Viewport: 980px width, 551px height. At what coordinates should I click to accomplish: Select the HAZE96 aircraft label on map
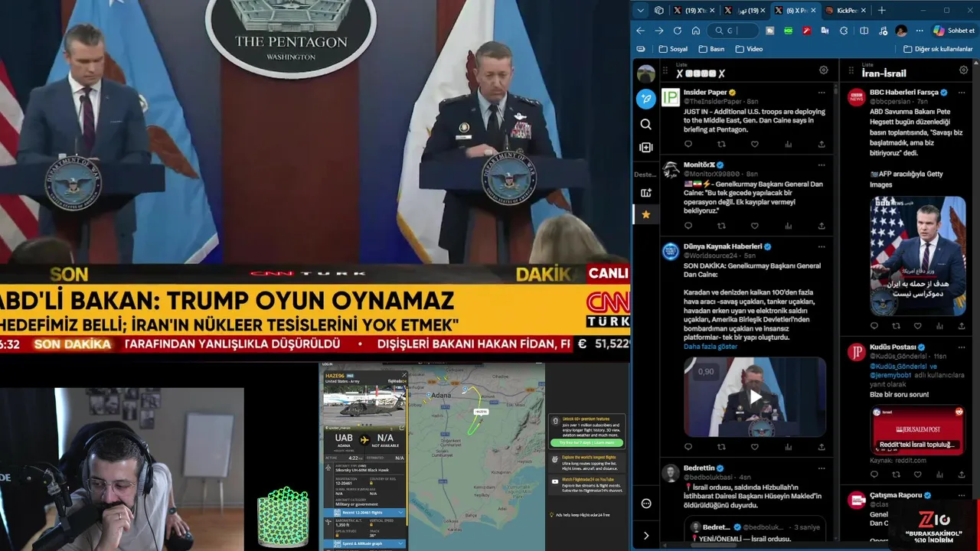(481, 412)
